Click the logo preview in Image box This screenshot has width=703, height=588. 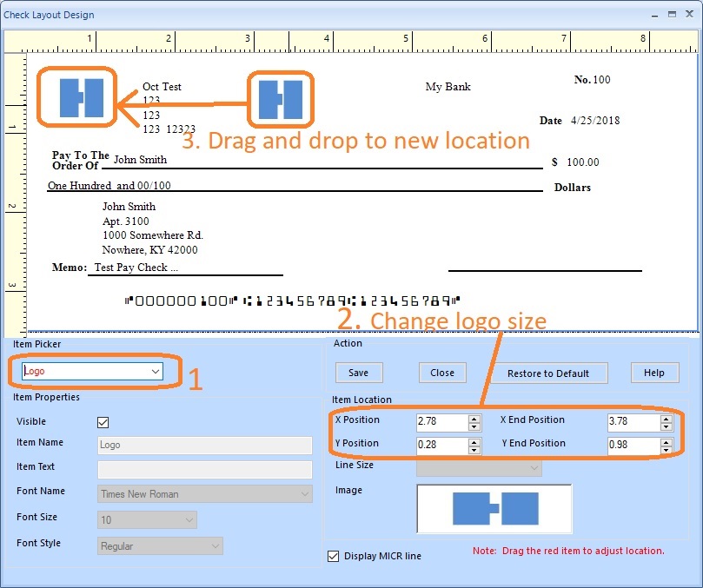pos(494,508)
